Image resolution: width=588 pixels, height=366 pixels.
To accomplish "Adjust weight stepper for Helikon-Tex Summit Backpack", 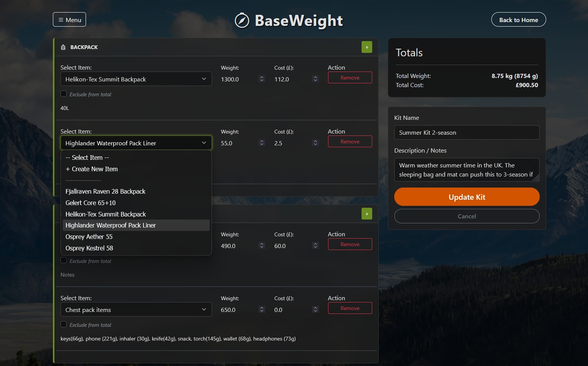I will 261,79.
